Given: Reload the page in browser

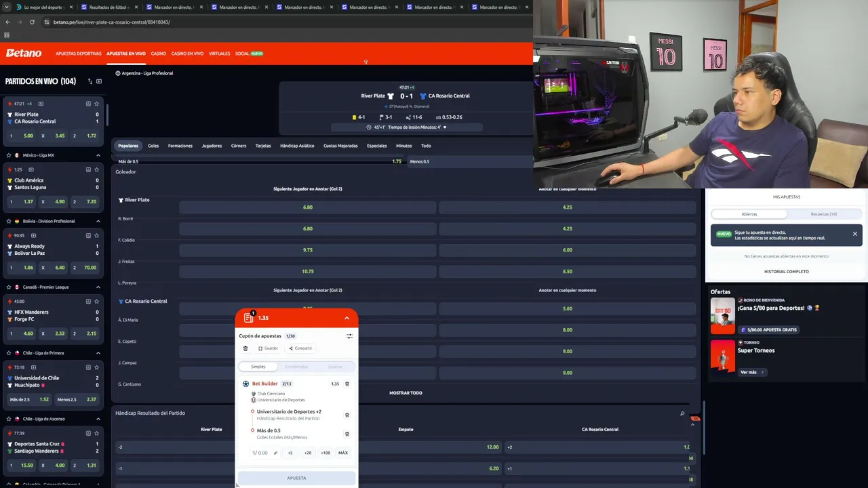Looking at the screenshot, I should coord(32,22).
